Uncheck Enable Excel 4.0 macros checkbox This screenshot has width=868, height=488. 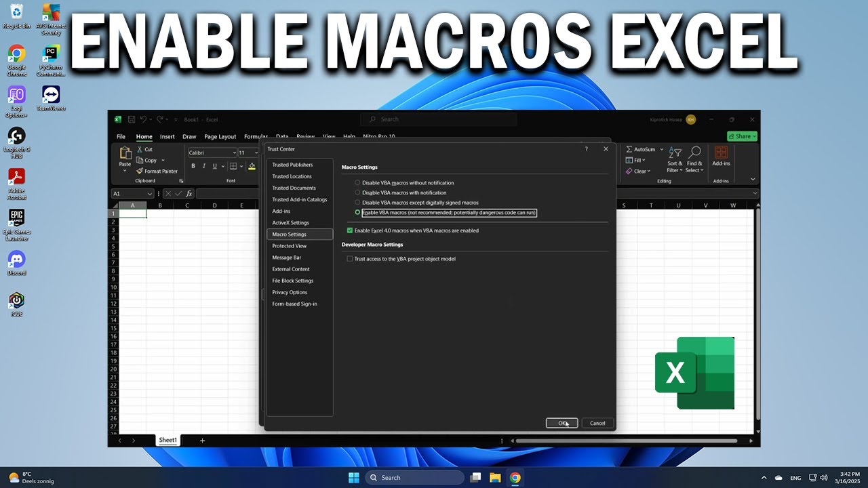[350, 230]
